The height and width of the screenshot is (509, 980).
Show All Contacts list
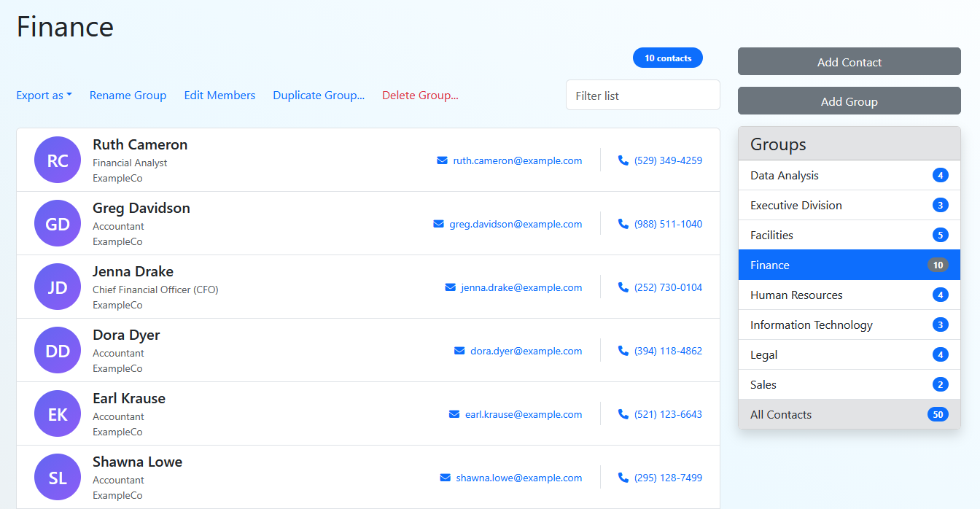[849, 414]
